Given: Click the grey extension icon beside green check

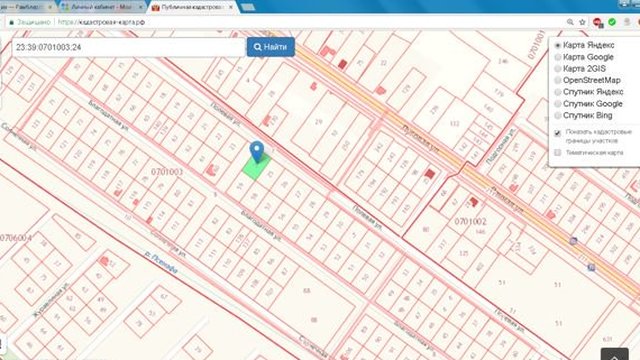Looking at the screenshot, I should [x=627, y=22].
